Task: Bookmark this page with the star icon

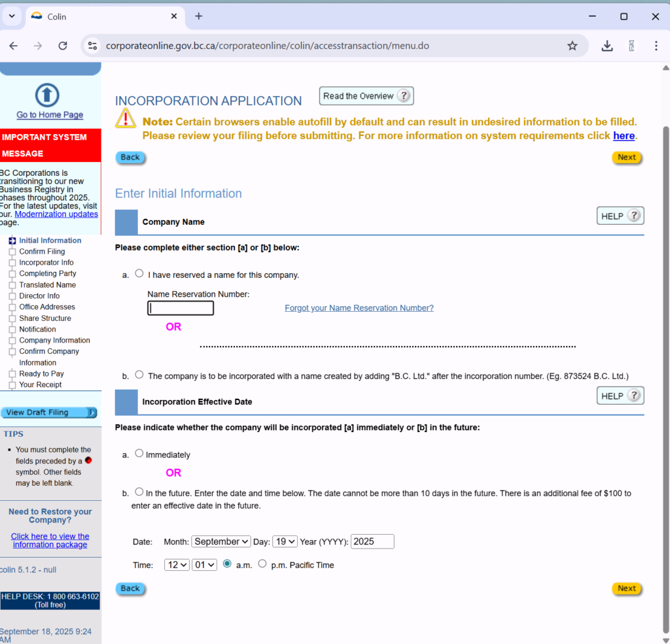Action: 572,46
